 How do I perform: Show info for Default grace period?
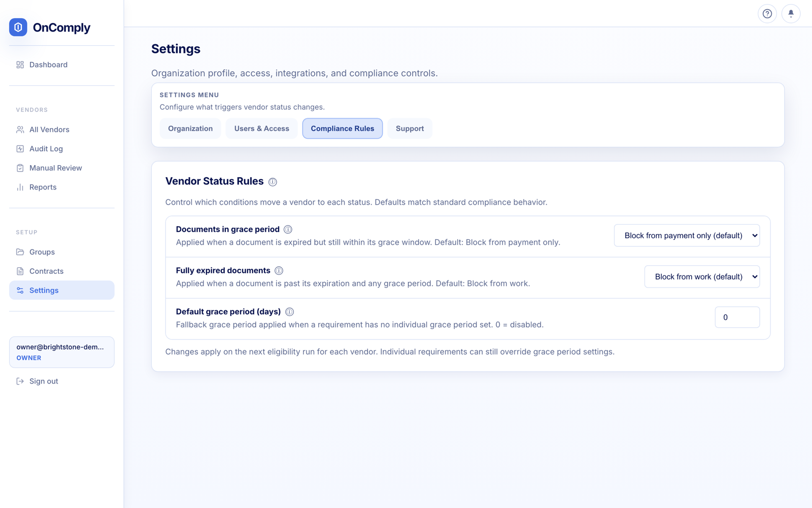[x=289, y=312]
